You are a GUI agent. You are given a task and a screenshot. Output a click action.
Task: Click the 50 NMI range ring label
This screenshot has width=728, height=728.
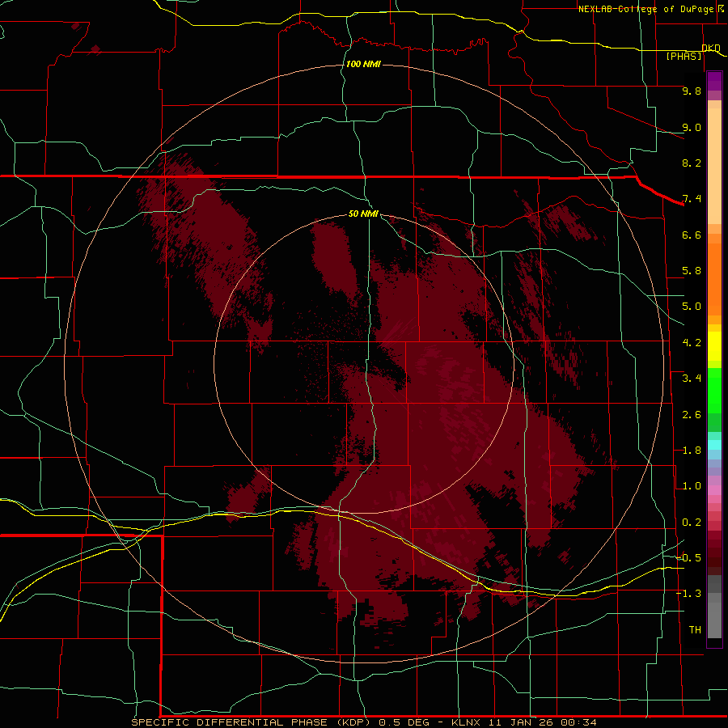(363, 214)
